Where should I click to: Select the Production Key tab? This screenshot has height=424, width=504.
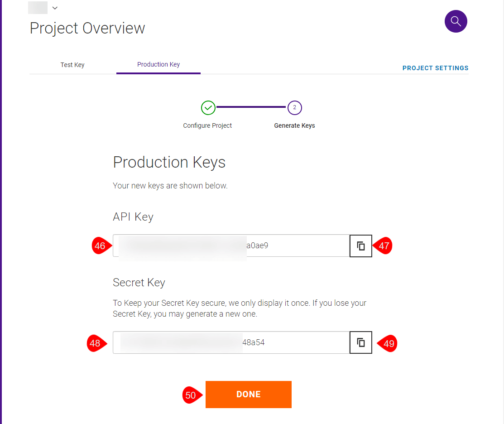pyautogui.click(x=158, y=64)
